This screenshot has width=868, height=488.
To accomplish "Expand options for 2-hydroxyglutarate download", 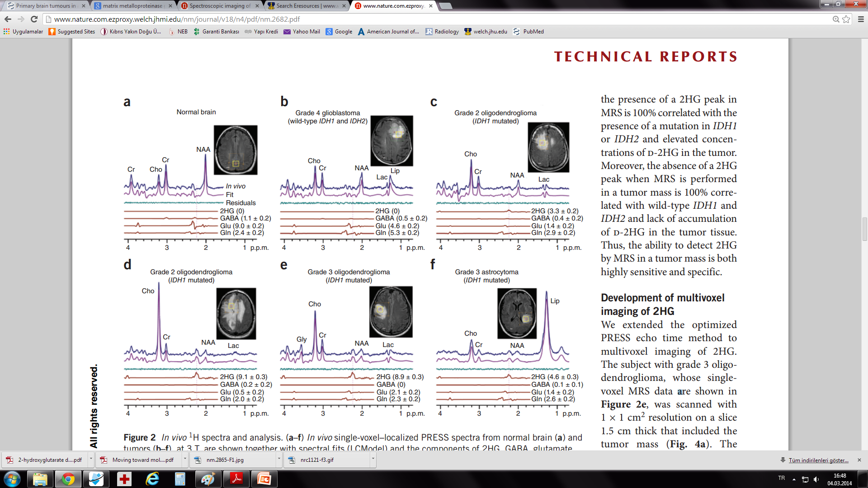I will [91, 459].
